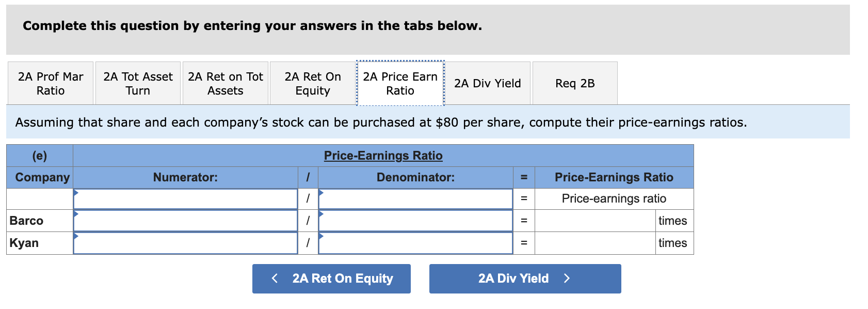Click Barco's Price-Earnings Ratio answer cell
The image size is (868, 309).
pos(594,221)
